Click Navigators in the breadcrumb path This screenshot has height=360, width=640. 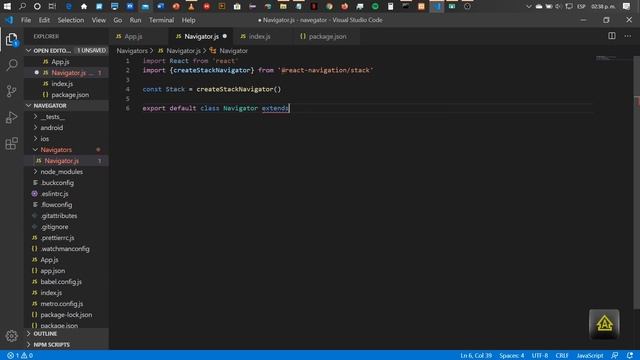tap(132, 51)
